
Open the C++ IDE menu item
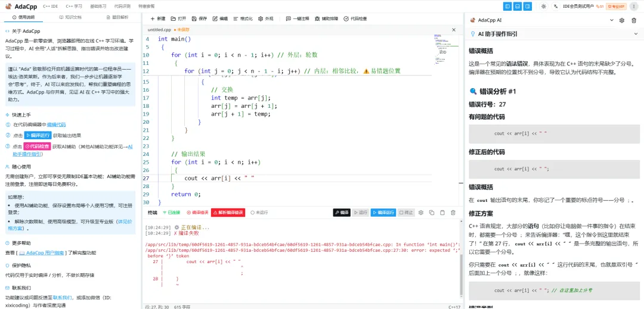pyautogui.click(x=50, y=7)
